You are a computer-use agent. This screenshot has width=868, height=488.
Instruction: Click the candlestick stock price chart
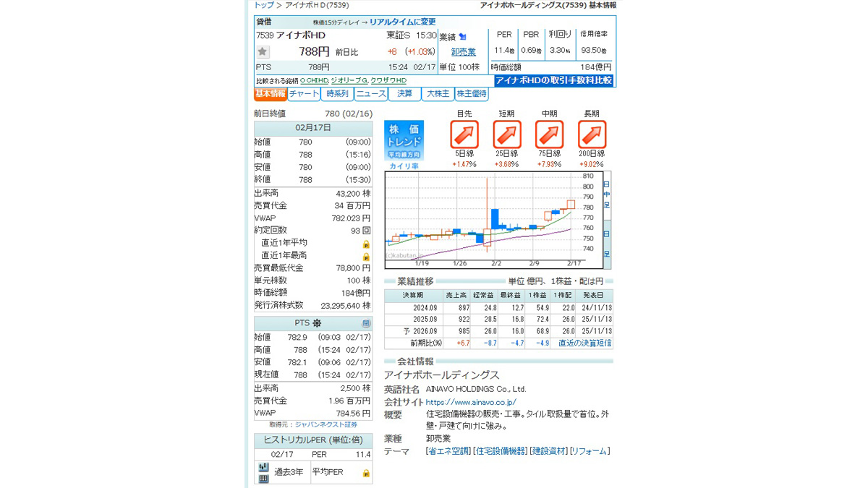coord(492,217)
